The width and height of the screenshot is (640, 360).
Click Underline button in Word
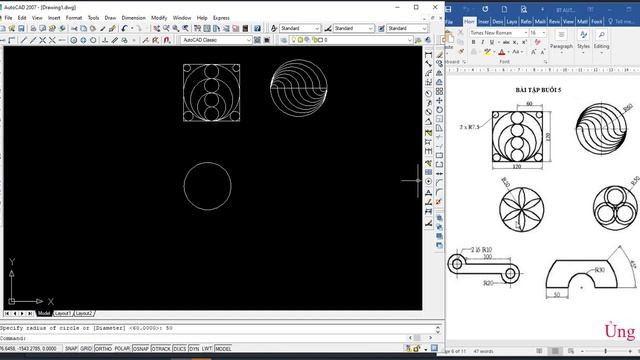[492, 42]
